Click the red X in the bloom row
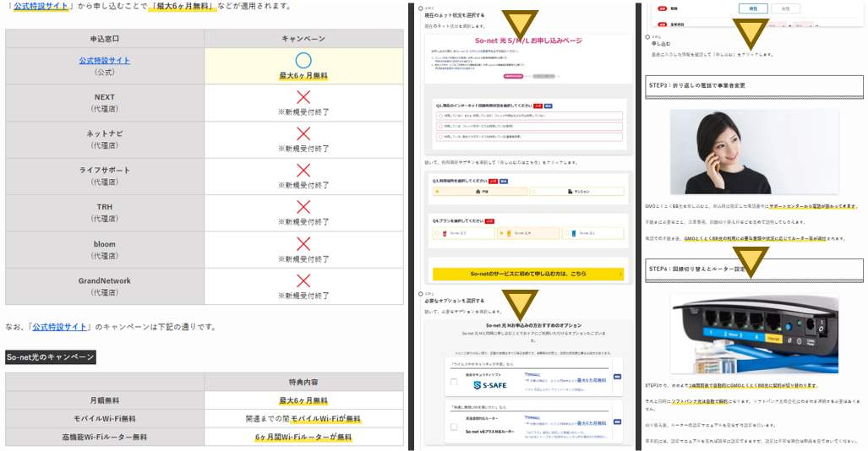868x451 pixels. tap(303, 243)
